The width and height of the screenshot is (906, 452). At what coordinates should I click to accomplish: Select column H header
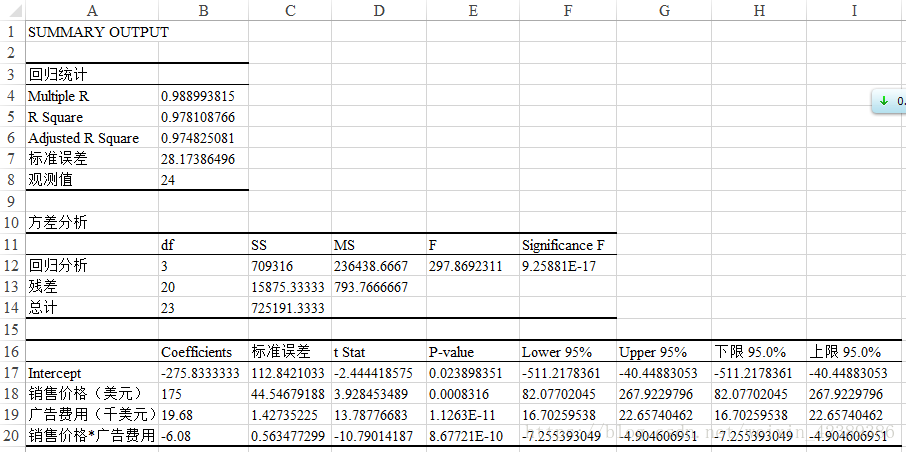pos(759,10)
